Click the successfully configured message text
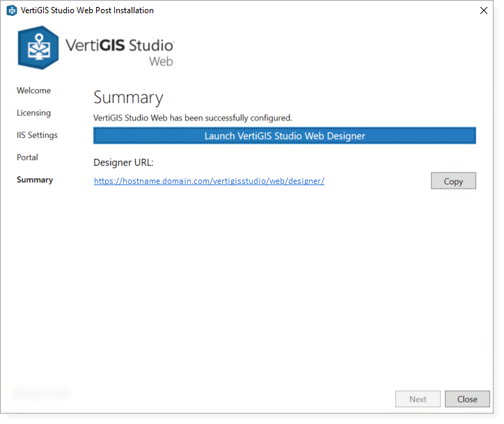The image size is (504, 424). 193,118
